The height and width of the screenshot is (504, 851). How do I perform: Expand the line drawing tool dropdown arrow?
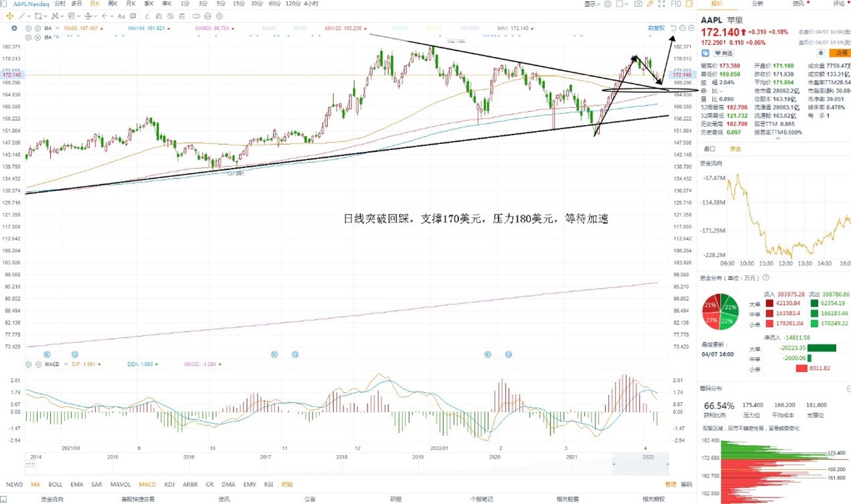(x=29, y=16)
